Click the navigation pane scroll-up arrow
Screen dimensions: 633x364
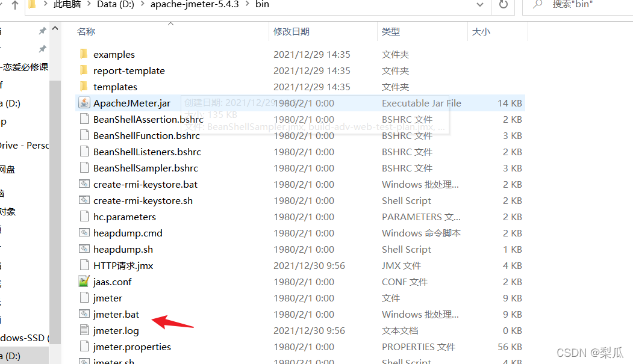(x=55, y=28)
